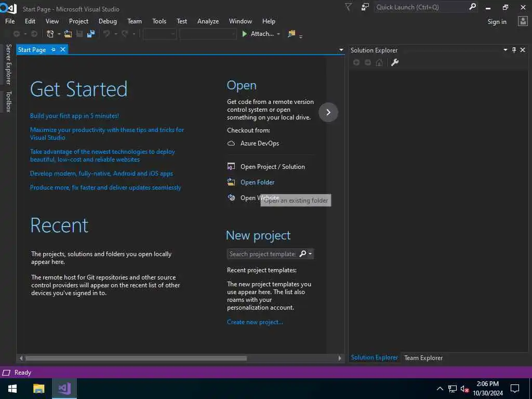Click the muted volume tray icon
532x399 pixels.
point(464,389)
